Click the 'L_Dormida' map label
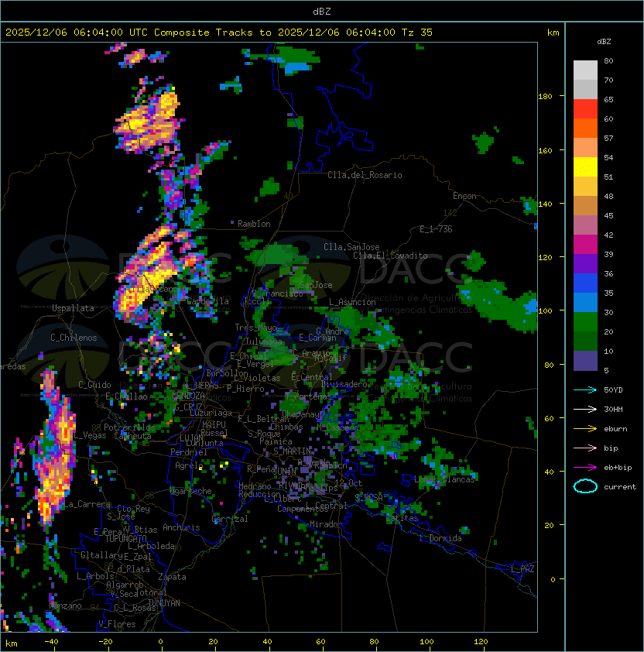644x652 pixels. tap(440, 538)
